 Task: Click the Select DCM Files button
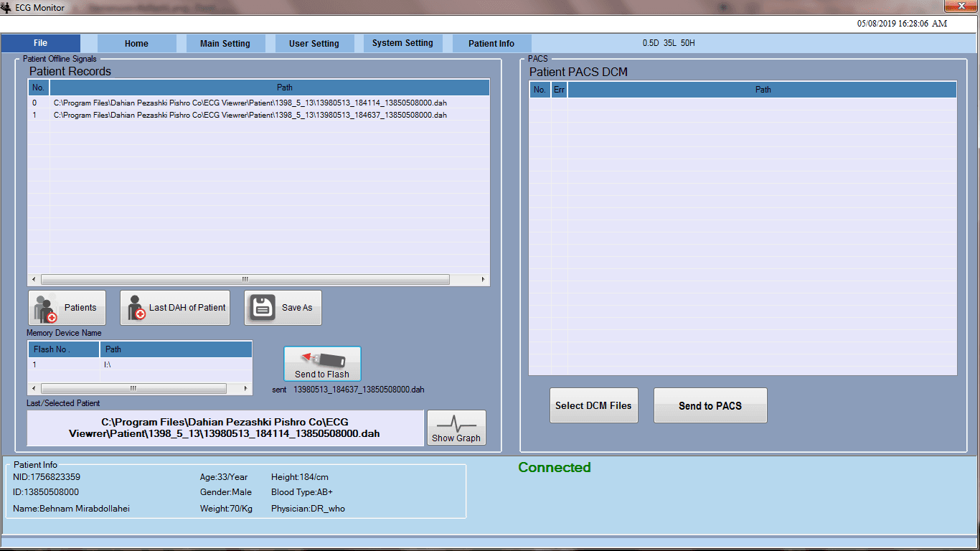(x=593, y=405)
